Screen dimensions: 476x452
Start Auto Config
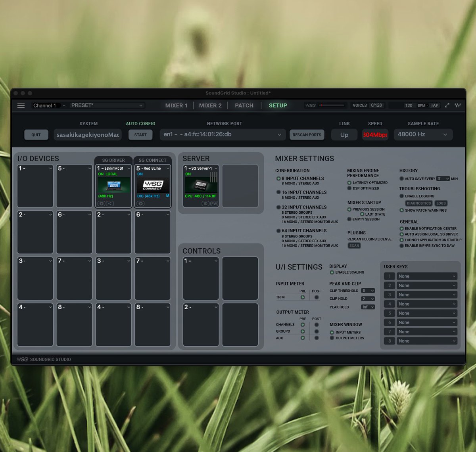(x=140, y=135)
